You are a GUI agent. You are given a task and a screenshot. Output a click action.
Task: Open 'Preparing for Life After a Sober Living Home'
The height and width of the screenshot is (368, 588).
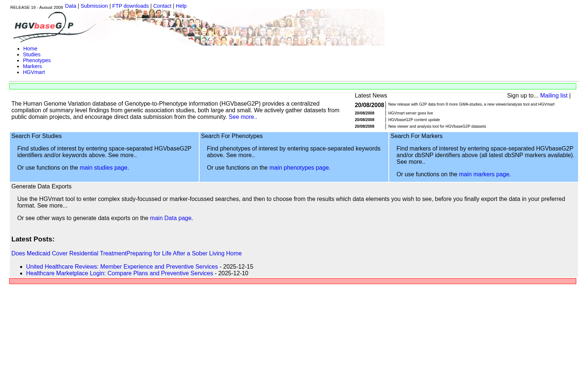pos(184,254)
